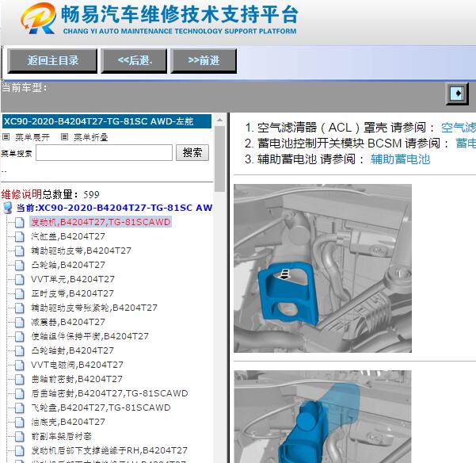This screenshot has height=463, width=476.
Task: Select the XC90-2020-B4204T27 model header bar
Action: pos(107,121)
